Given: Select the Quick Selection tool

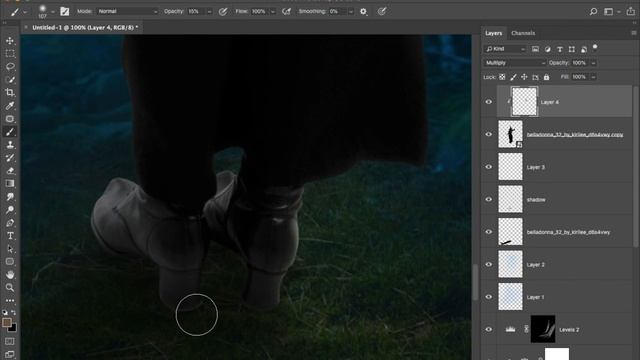Looking at the screenshot, I should pos(10,80).
